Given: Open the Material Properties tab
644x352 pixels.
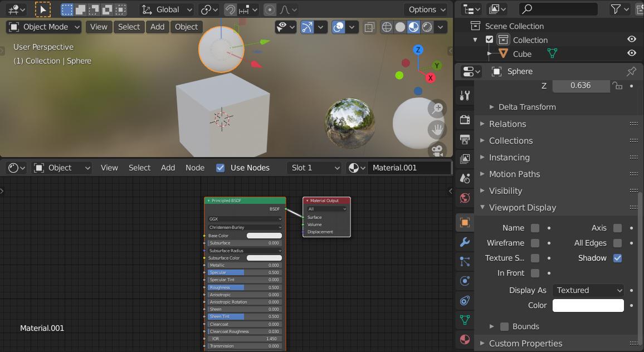Looking at the screenshot, I should [x=465, y=340].
